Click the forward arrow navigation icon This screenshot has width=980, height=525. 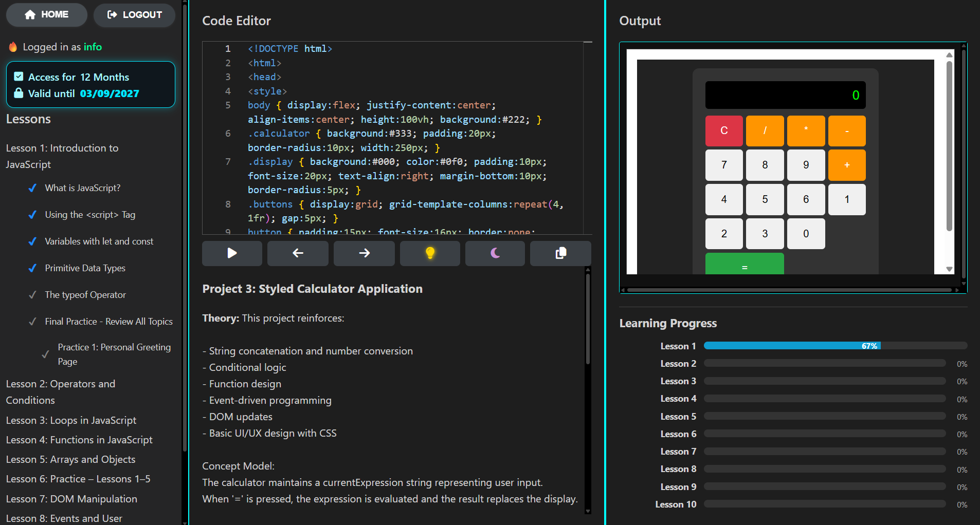(364, 253)
